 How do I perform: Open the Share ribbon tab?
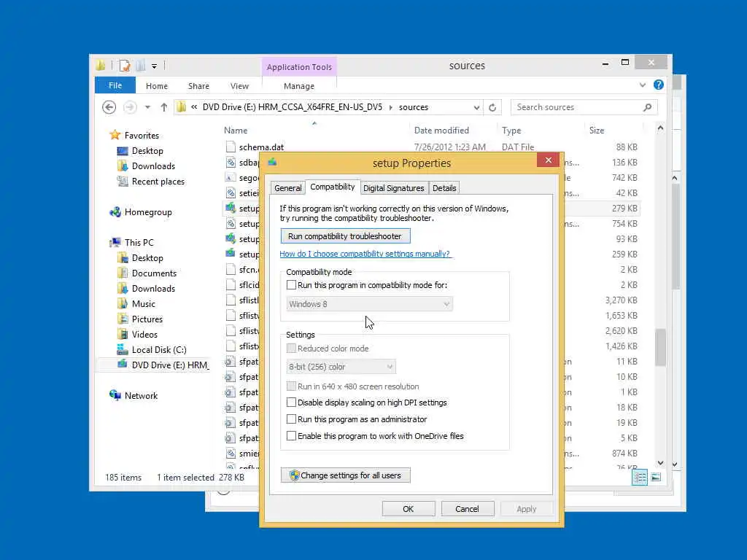click(198, 86)
